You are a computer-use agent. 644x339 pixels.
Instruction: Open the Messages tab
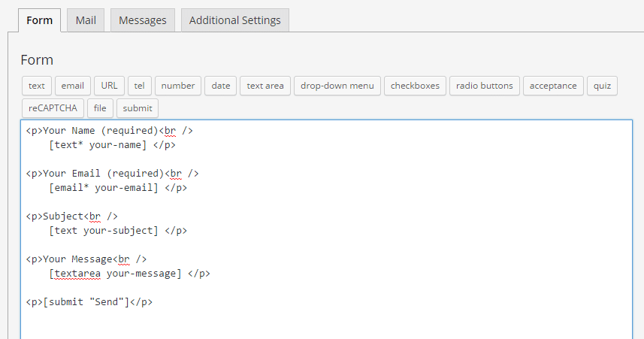143,20
